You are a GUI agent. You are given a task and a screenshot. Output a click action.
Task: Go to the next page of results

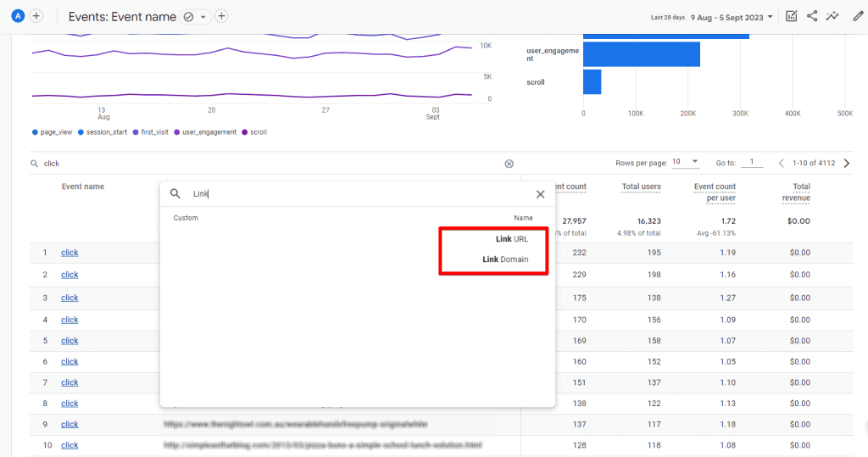847,163
